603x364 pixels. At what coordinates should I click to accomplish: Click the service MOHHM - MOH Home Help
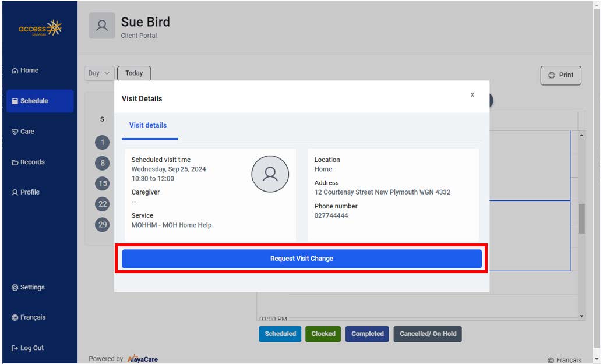(x=171, y=225)
